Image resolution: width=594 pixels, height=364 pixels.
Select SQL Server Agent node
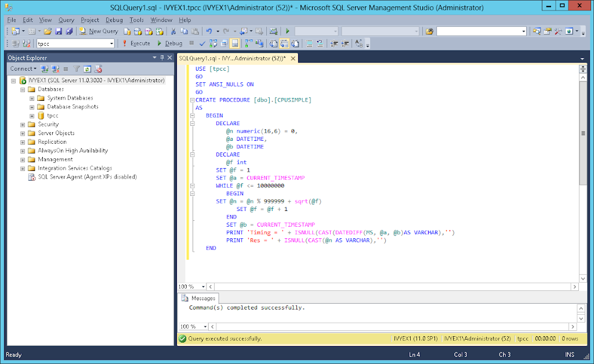point(87,177)
